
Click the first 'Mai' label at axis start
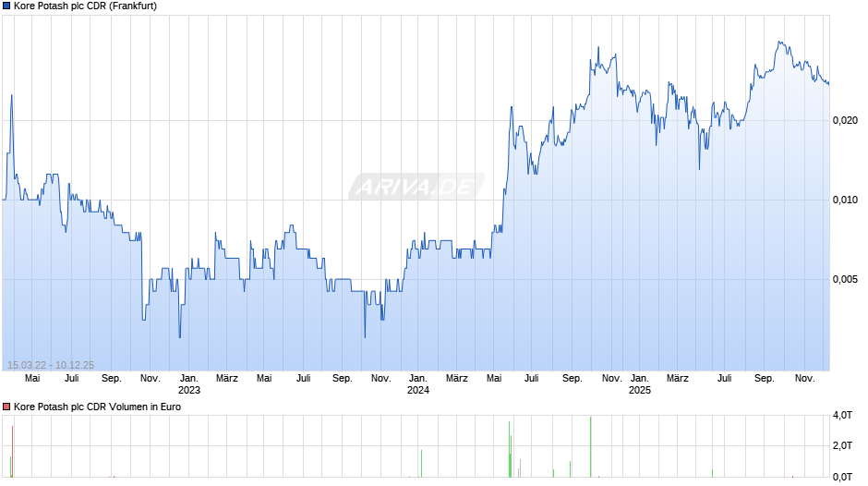[32, 379]
